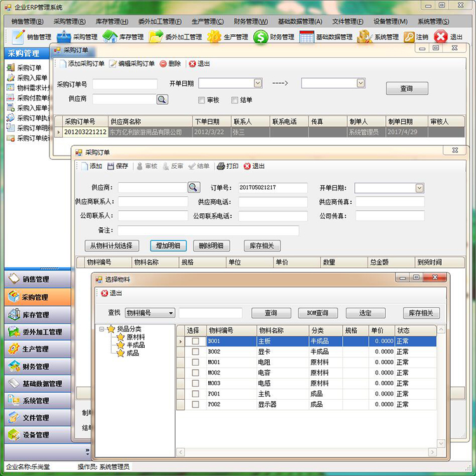Open the 生产管理(C) menu
This screenshot has height=476, width=476.
pos(208,22)
